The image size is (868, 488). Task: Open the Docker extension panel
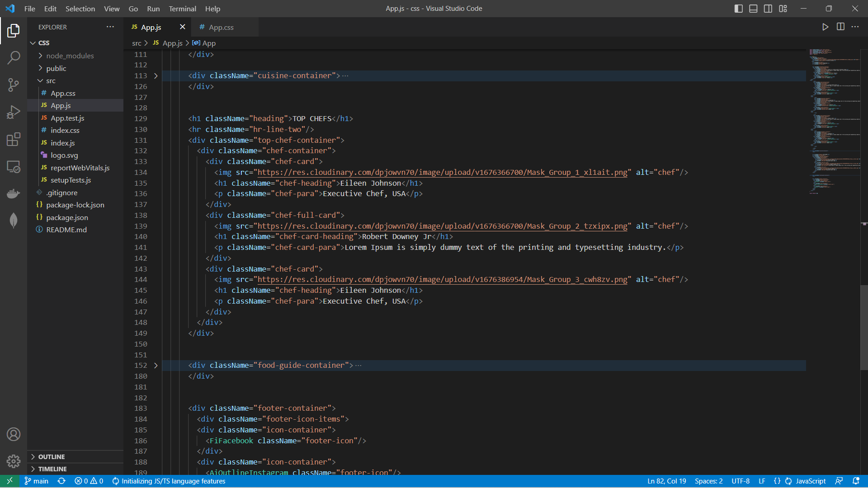pyautogui.click(x=13, y=193)
